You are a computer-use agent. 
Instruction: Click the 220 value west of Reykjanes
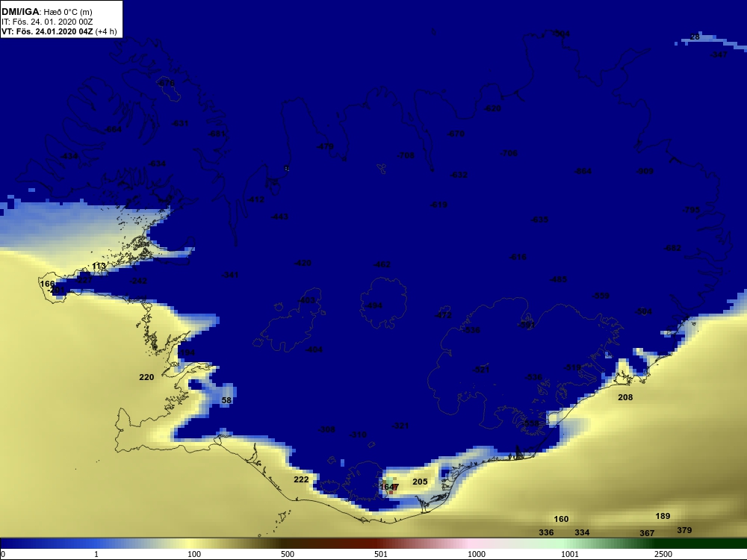146,377
